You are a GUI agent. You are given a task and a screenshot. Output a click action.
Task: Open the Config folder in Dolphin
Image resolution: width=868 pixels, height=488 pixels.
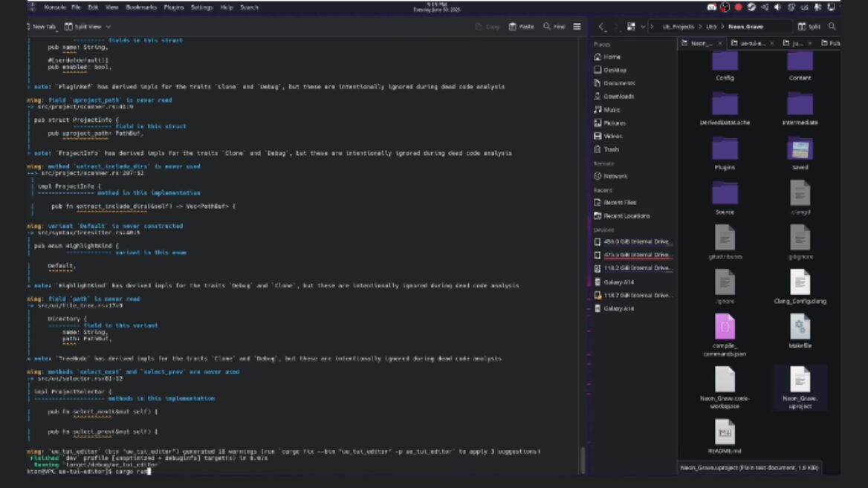coord(725,65)
